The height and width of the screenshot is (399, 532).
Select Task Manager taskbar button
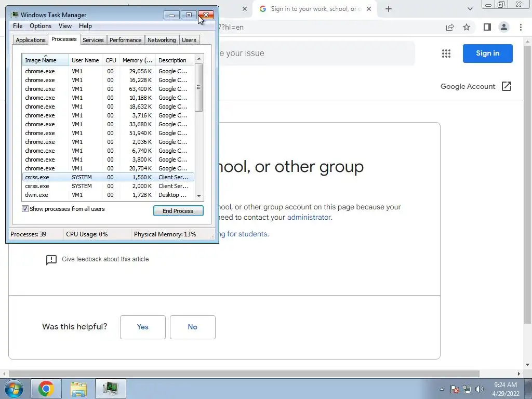(111, 389)
